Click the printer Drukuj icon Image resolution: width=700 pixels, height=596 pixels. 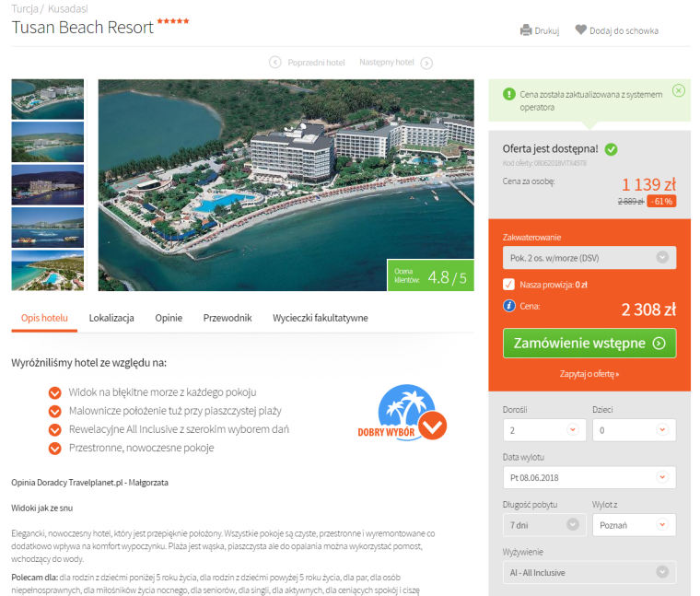point(526,29)
